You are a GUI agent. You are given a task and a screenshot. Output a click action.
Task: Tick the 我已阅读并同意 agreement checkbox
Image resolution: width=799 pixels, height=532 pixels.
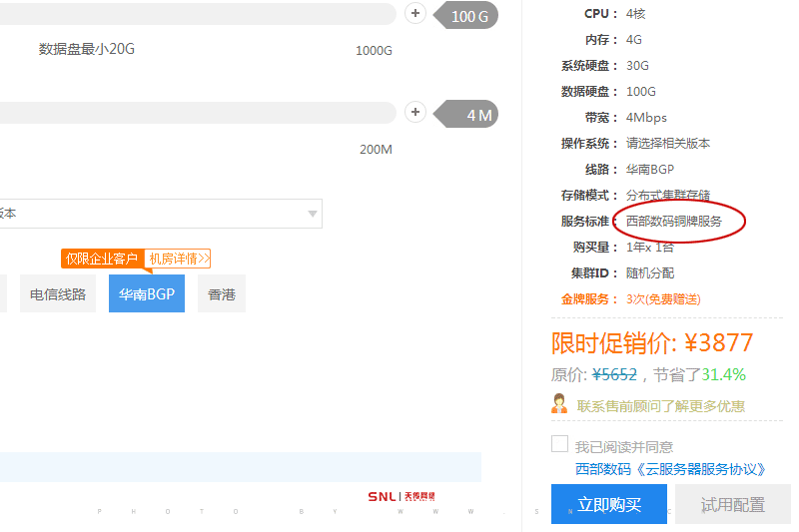click(x=560, y=444)
